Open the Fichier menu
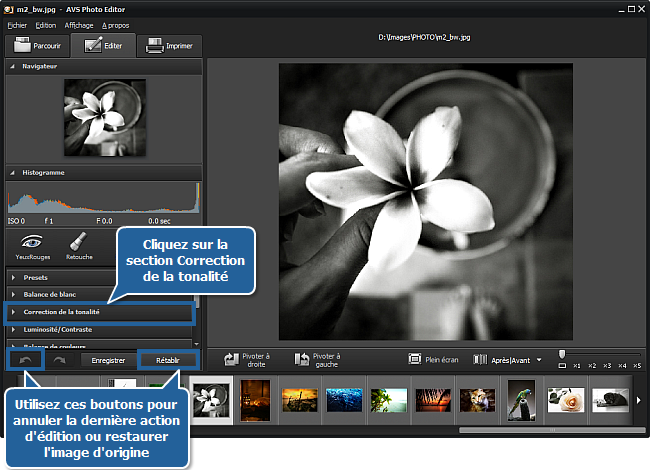Screen dimensions: 650x470 click(17, 25)
